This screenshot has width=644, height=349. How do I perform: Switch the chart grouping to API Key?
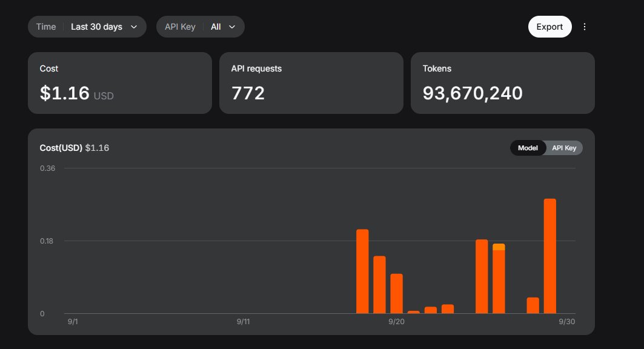[x=564, y=148]
